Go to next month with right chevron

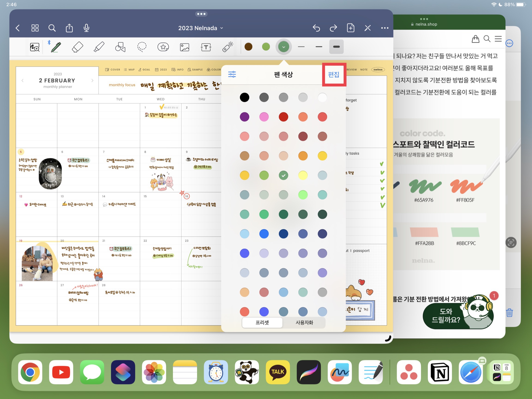(92, 80)
